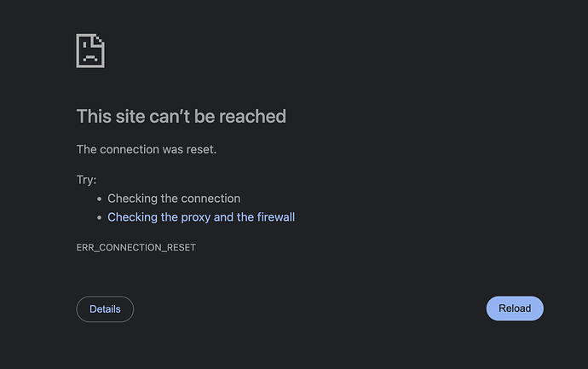Click the folded corner of the page icon
Screen dimensions: 588x369
tap(99, 41)
